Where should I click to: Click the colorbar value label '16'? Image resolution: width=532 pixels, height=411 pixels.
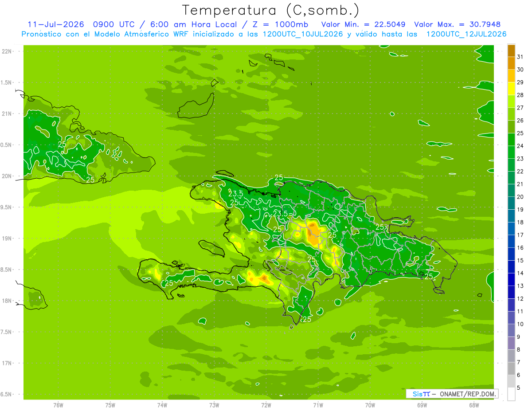pyautogui.click(x=520, y=248)
